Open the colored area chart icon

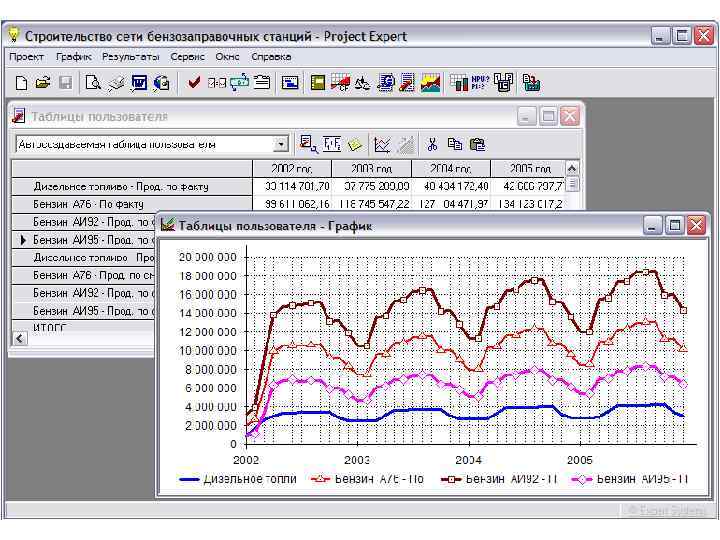point(430,83)
